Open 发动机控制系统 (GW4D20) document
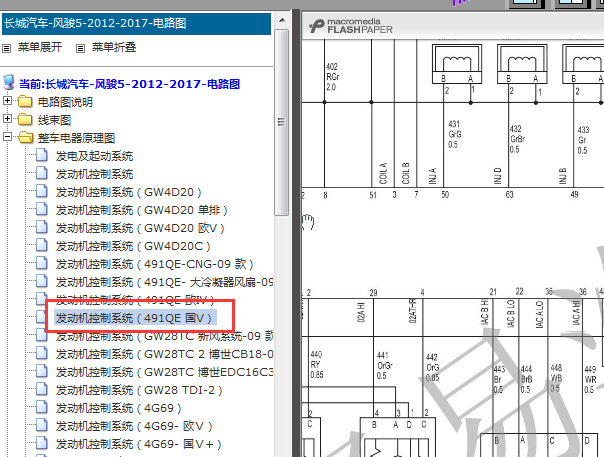Screen dimensions: 604x457 coord(129,192)
